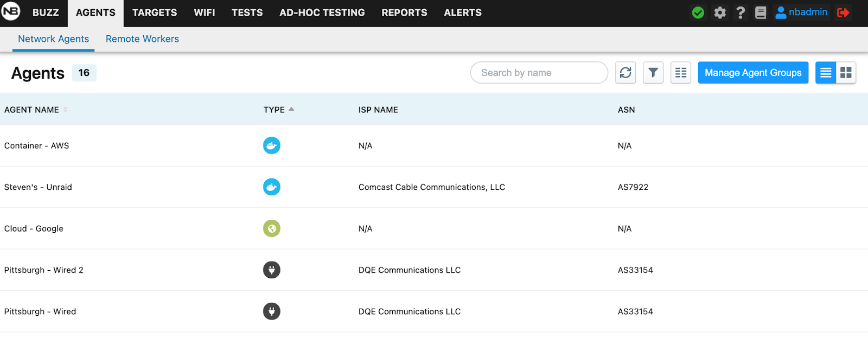
Task: Switch to the Remote Workers tab
Action: 142,39
